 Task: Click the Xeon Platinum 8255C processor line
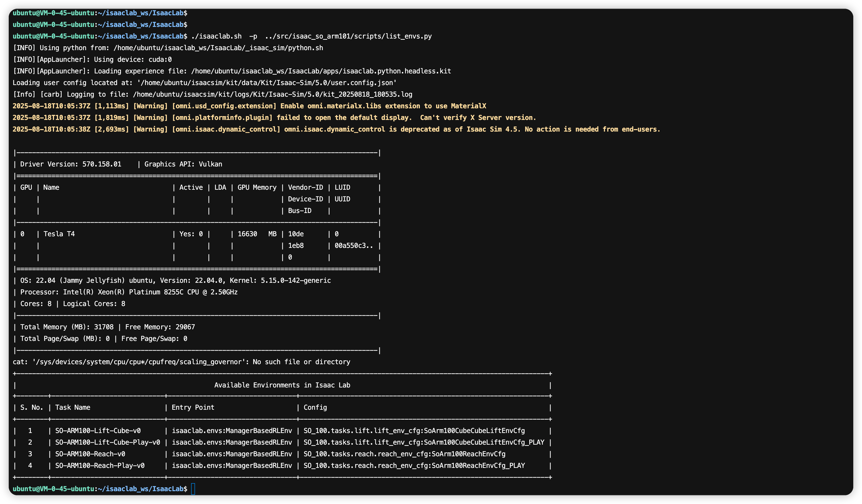[129, 292]
